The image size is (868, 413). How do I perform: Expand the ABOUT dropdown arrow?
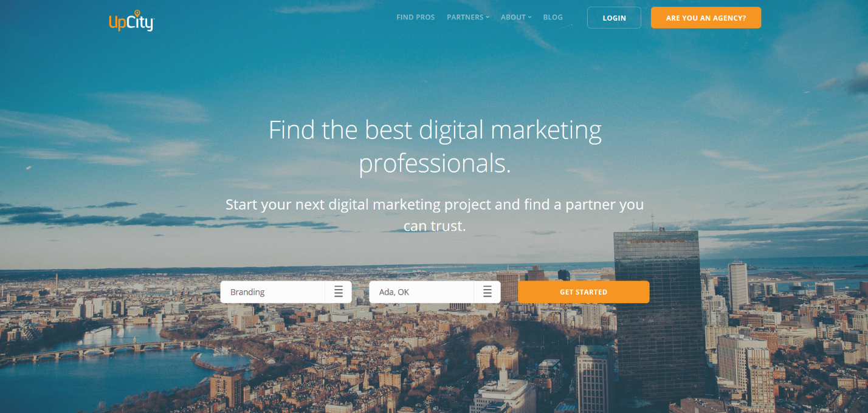(x=529, y=18)
